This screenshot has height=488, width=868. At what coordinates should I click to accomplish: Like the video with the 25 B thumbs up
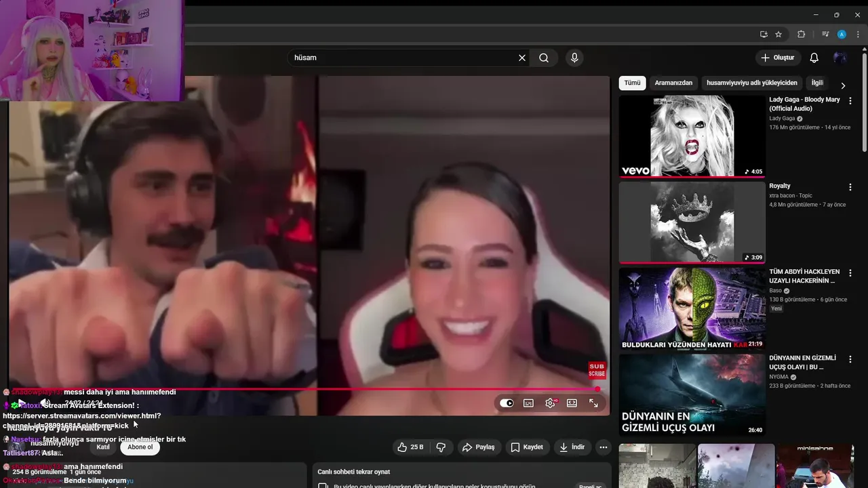[x=410, y=447]
